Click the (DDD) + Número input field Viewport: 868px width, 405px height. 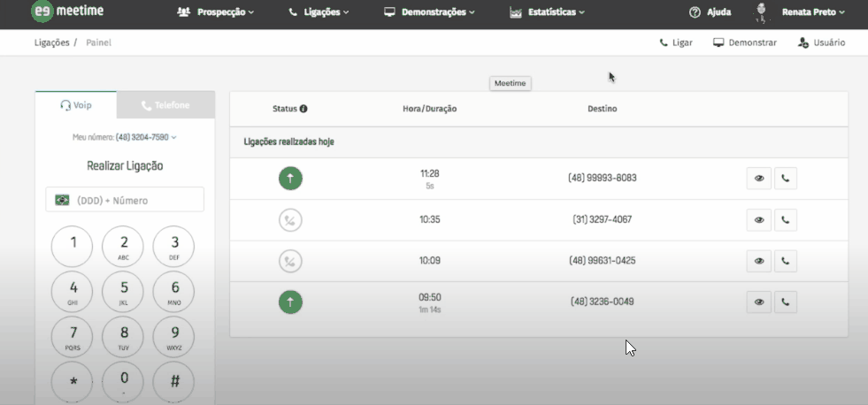(x=125, y=200)
